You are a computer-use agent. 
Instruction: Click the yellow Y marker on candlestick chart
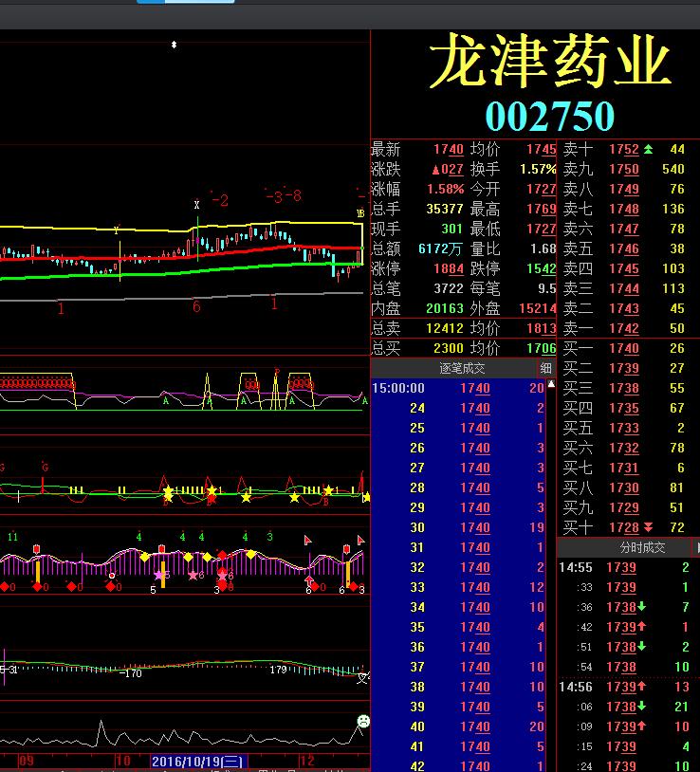click(117, 230)
